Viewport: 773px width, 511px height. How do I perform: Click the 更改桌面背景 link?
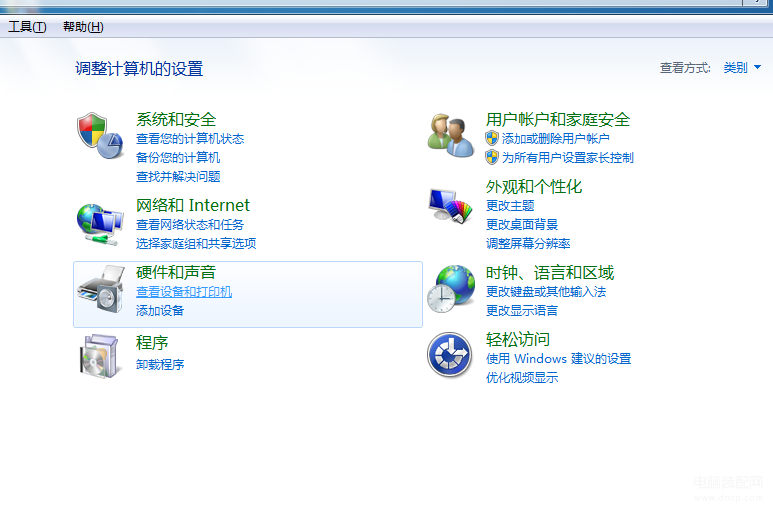pyautogui.click(x=522, y=225)
